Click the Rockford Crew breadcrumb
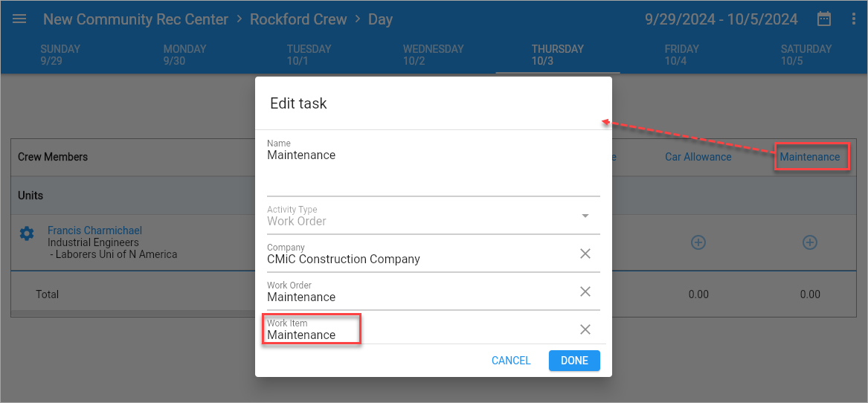 click(298, 19)
